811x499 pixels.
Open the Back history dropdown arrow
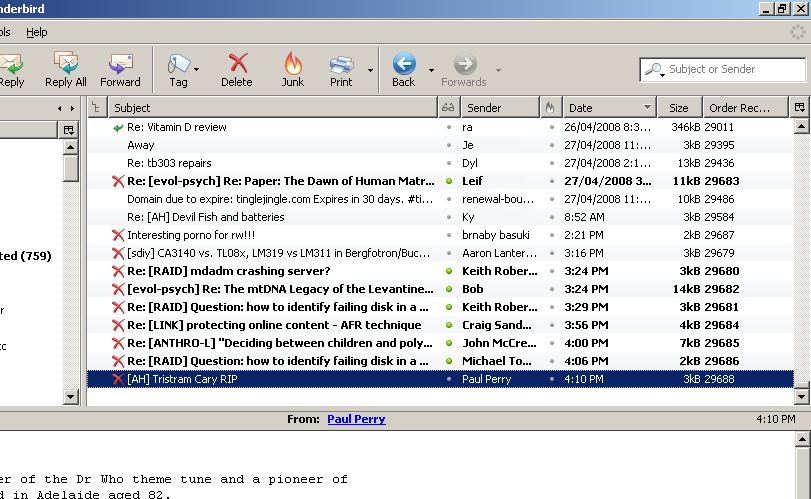pyautogui.click(x=431, y=70)
